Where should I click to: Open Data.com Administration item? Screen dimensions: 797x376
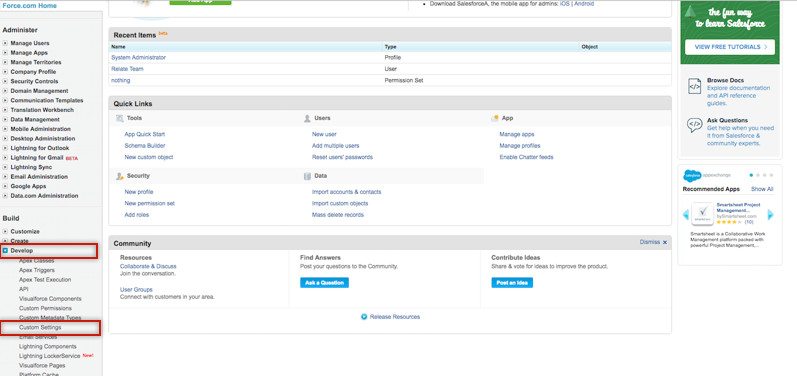pos(44,196)
